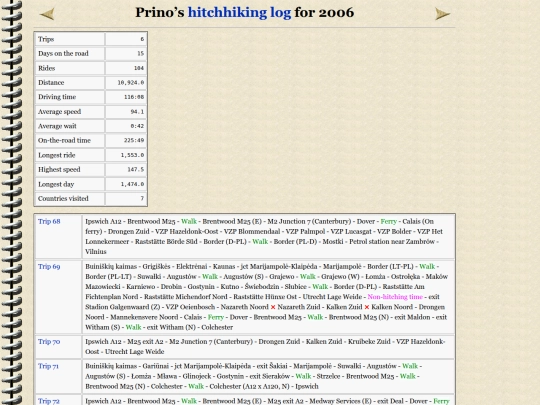Open the Trip 72 link
The height and width of the screenshot is (405, 540).
[x=49, y=401]
